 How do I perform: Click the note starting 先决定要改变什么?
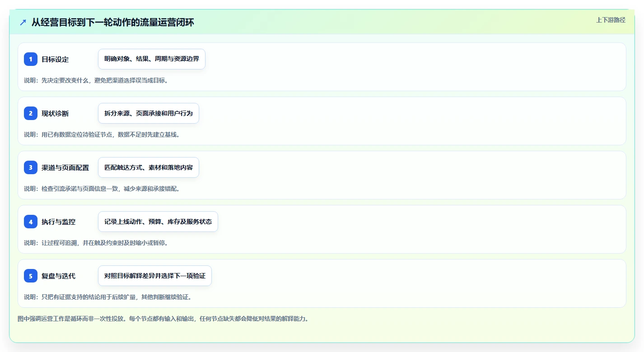(x=96, y=80)
